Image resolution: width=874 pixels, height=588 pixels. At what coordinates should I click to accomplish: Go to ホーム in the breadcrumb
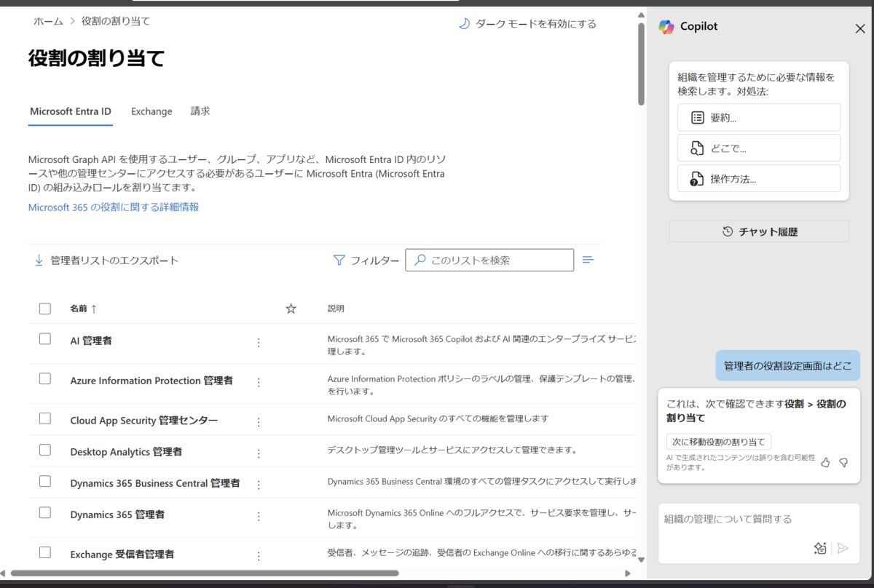point(48,21)
